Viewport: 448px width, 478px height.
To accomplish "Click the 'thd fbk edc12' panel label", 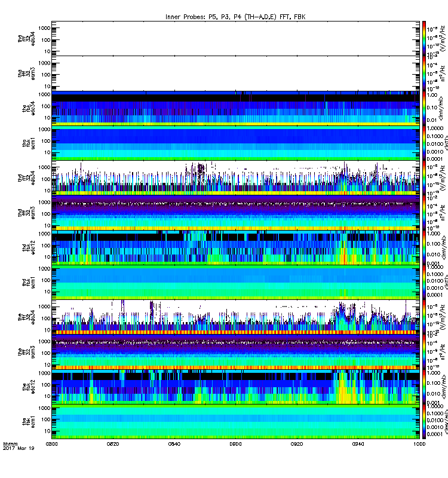I will pyautogui.click(x=29, y=248).
